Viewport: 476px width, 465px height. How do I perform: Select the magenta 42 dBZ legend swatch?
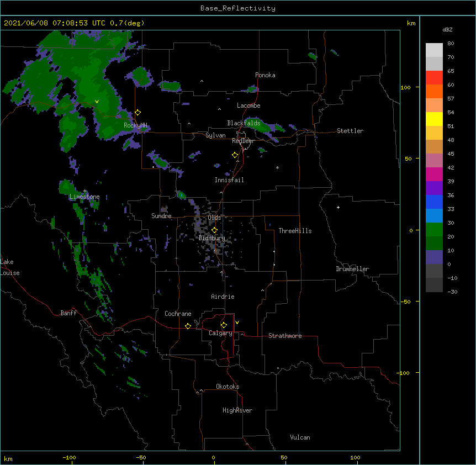coord(434,174)
